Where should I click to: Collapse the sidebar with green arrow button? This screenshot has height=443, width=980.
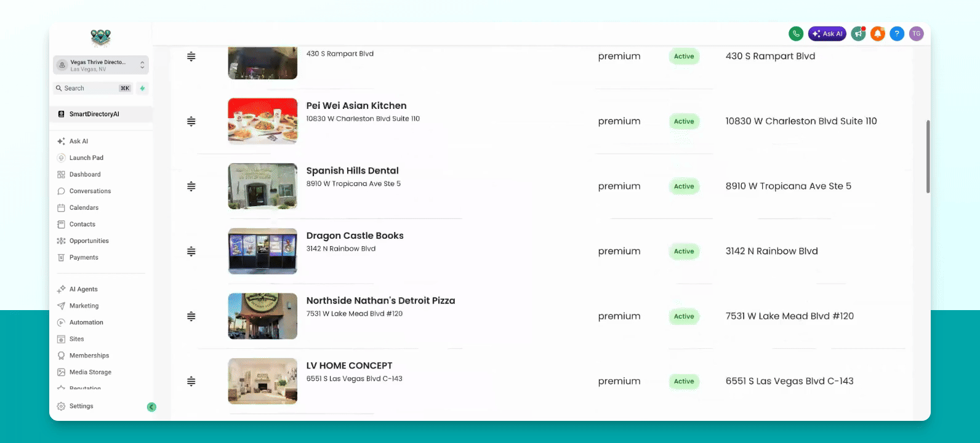(151, 407)
